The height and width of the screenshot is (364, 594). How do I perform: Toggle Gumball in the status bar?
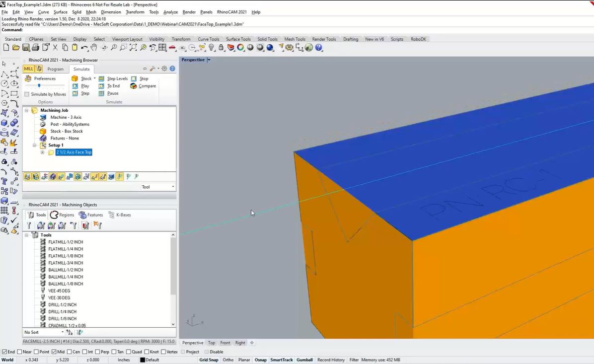click(x=304, y=360)
